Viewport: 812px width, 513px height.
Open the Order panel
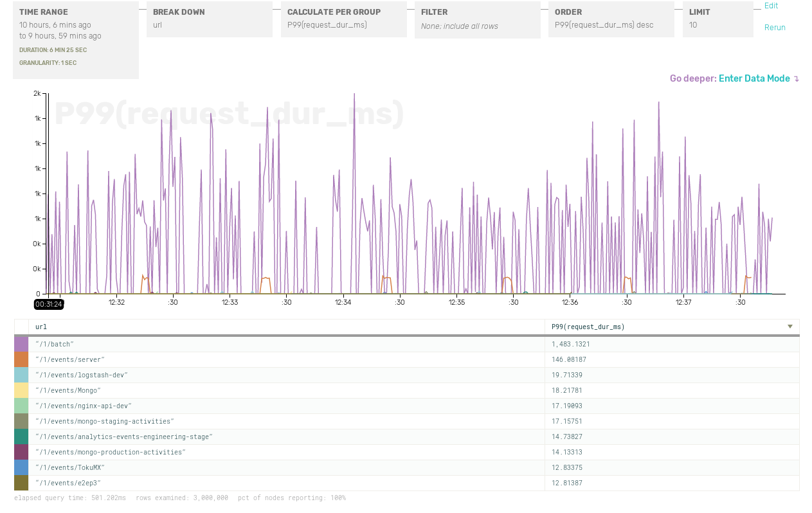click(x=611, y=19)
